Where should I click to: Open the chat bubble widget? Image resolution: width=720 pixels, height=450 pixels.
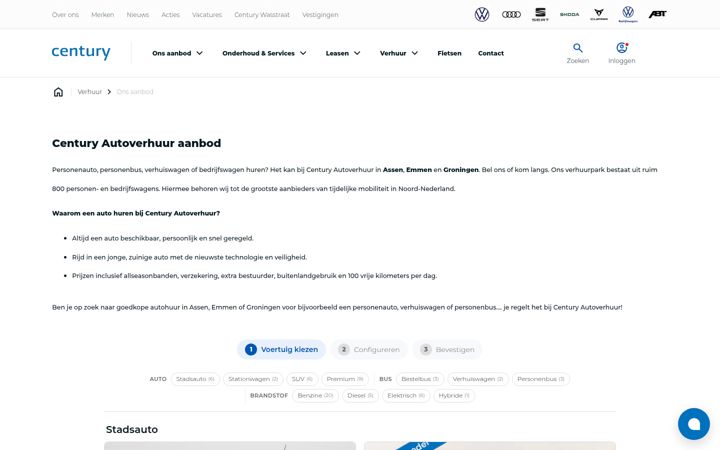point(694,424)
